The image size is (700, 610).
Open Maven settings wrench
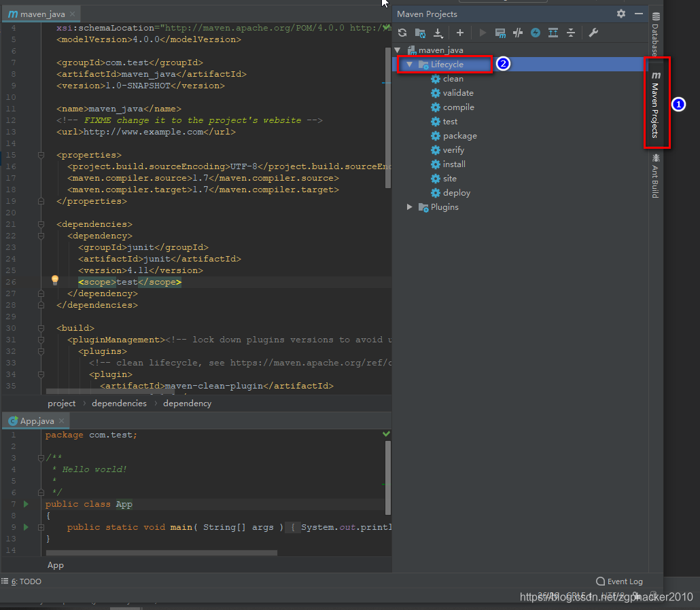pos(593,33)
